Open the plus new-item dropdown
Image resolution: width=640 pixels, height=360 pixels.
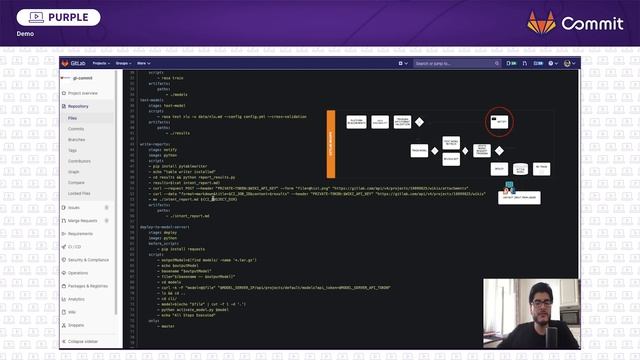(x=403, y=63)
